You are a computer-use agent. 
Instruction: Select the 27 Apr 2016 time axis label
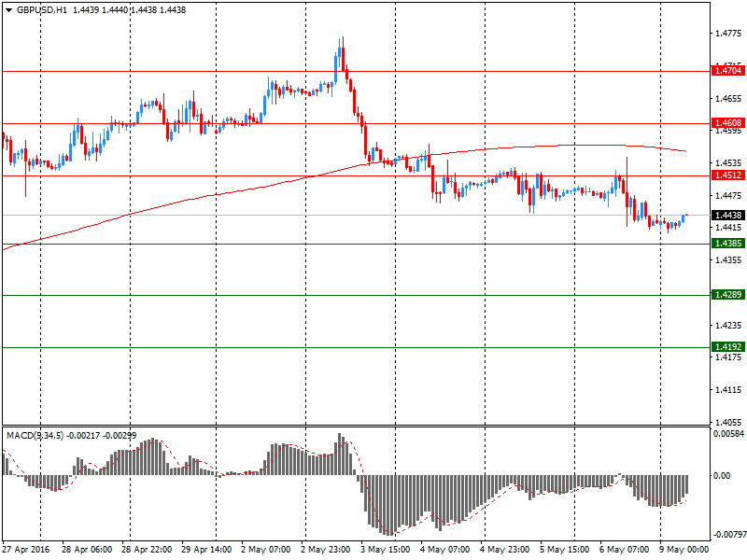(x=26, y=550)
